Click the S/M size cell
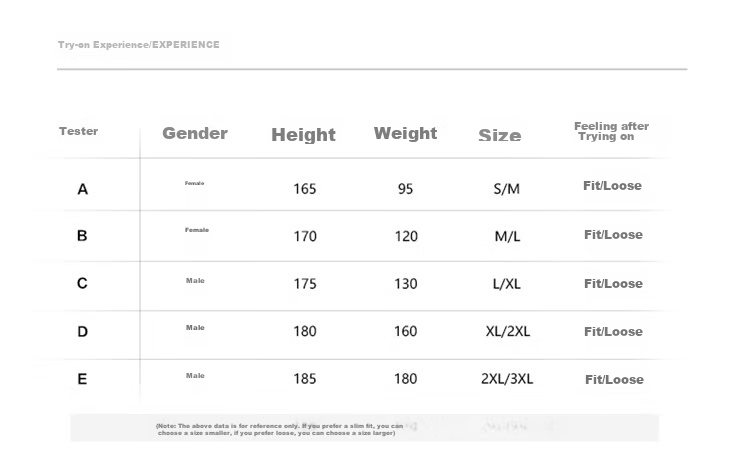Image resolution: width=750 pixels, height=468 pixels. (x=507, y=189)
